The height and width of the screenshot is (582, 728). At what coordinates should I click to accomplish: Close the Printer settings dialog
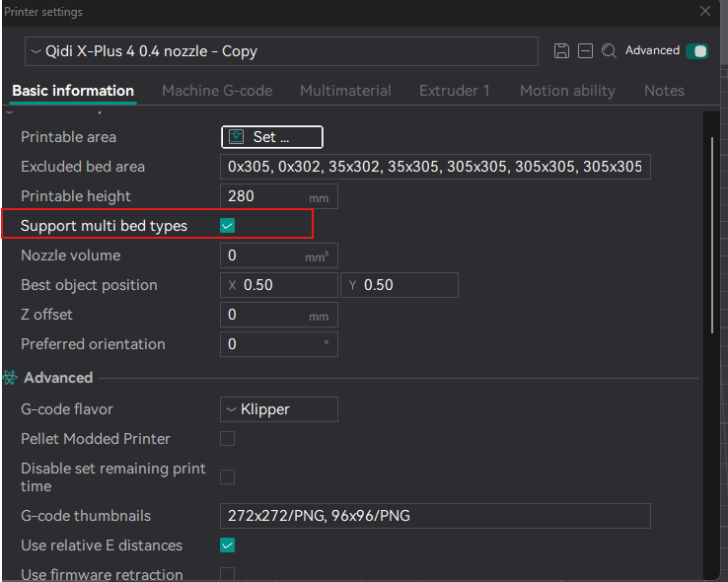704,11
